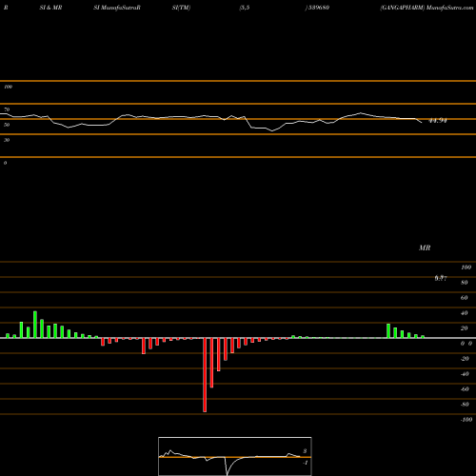
Task: Click the '50' level label on RSI scale
Action: click(x=7, y=125)
